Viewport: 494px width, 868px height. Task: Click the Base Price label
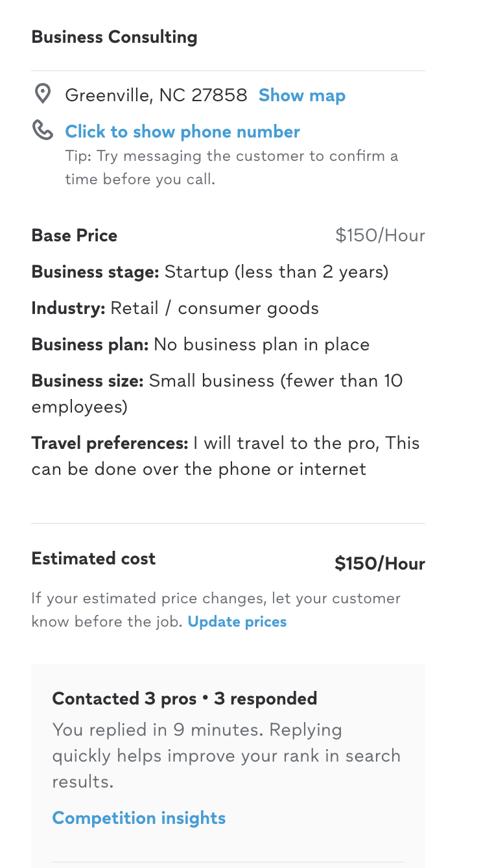click(x=75, y=235)
